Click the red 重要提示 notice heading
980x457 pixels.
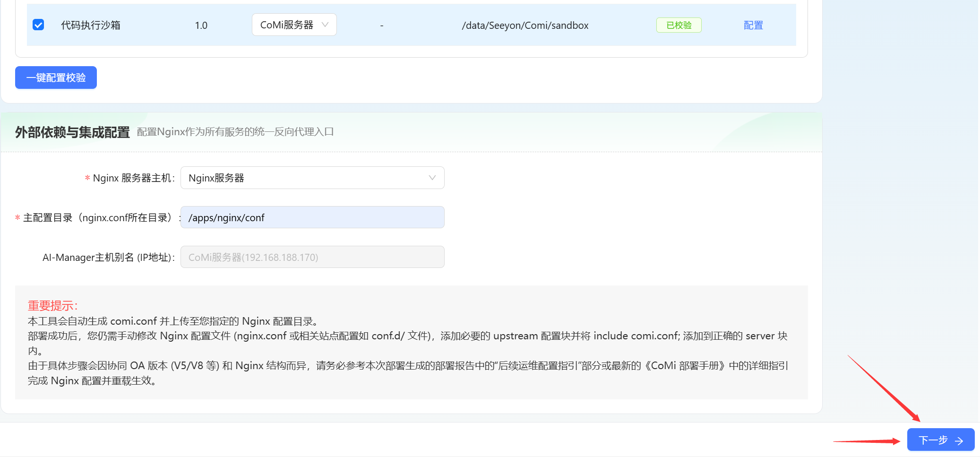pyautogui.click(x=52, y=306)
